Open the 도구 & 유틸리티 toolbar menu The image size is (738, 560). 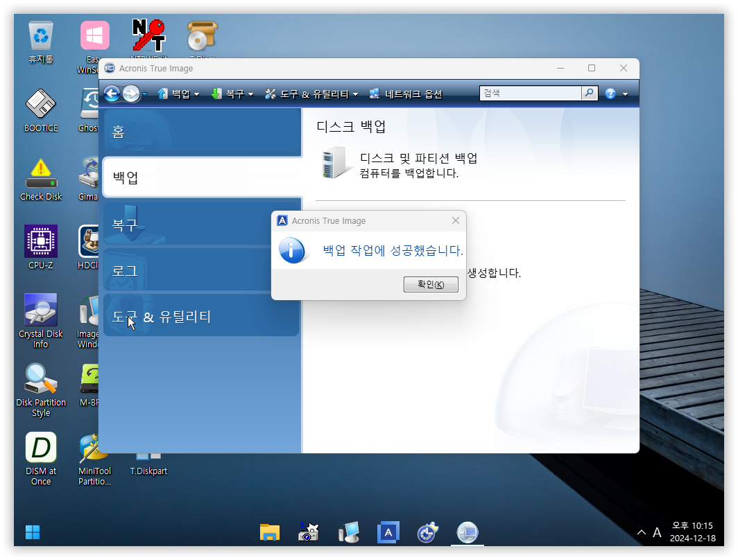[311, 94]
